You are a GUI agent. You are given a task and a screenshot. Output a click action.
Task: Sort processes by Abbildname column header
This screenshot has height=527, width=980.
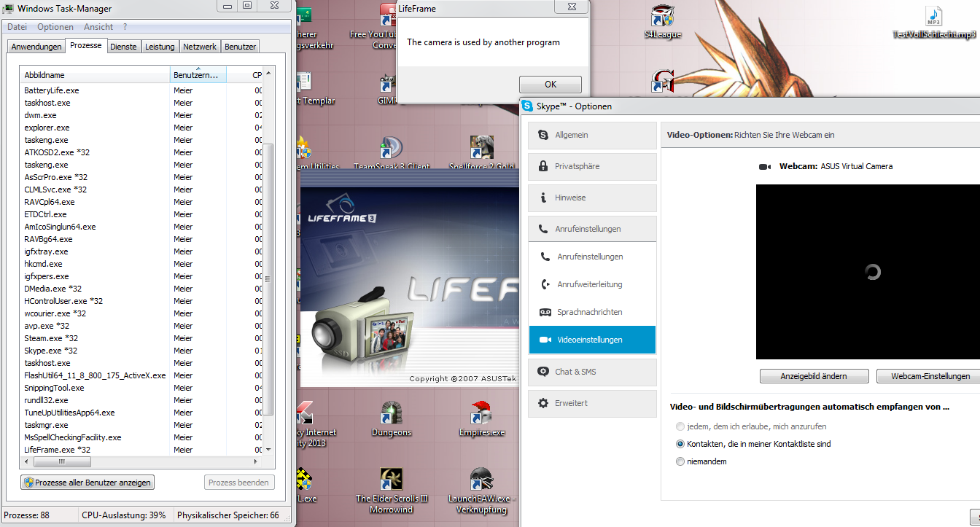95,75
